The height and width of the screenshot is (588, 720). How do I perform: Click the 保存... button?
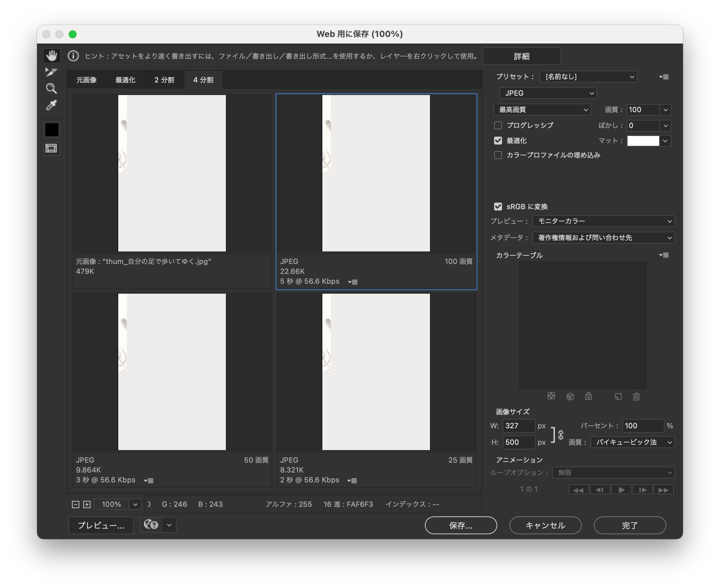461,525
